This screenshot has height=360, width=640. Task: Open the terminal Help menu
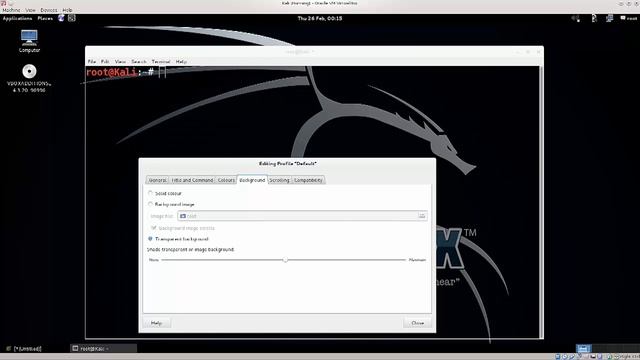point(181,62)
